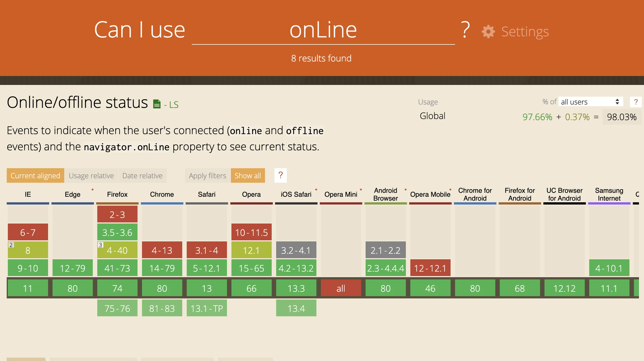Select the Safari 13.1-TP cell
Viewport: 644px width, 361px height.
[207, 308]
